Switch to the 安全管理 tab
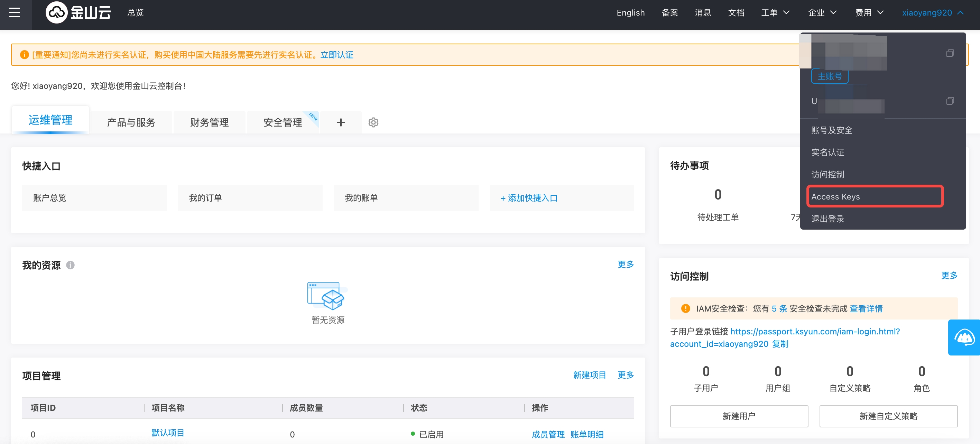Image resolution: width=980 pixels, height=444 pixels. coord(283,122)
